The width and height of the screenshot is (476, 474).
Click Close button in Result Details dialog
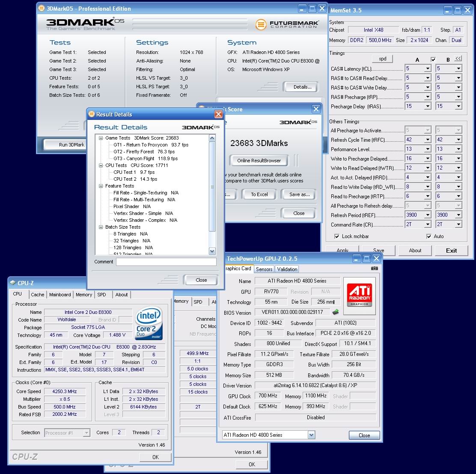[x=201, y=280]
